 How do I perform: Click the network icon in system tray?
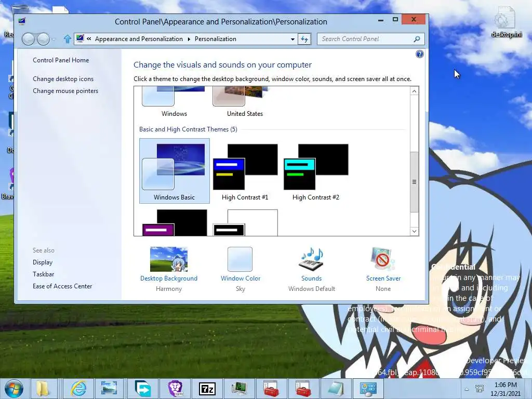(480, 389)
